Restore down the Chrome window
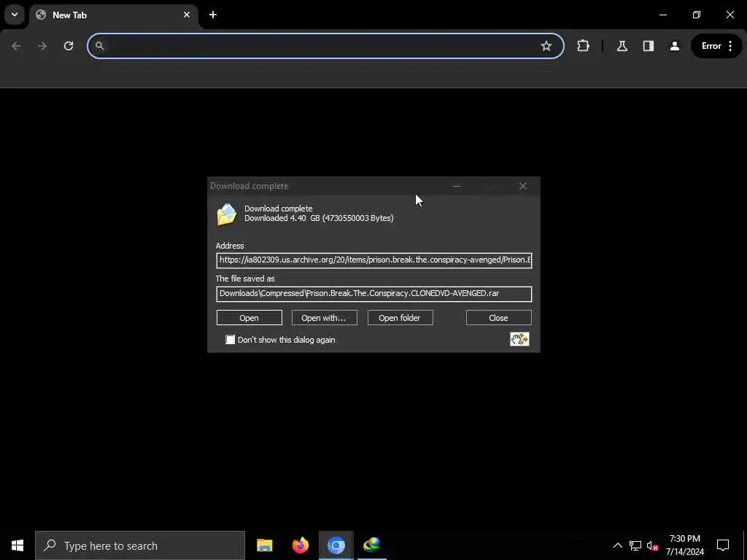 (x=697, y=15)
